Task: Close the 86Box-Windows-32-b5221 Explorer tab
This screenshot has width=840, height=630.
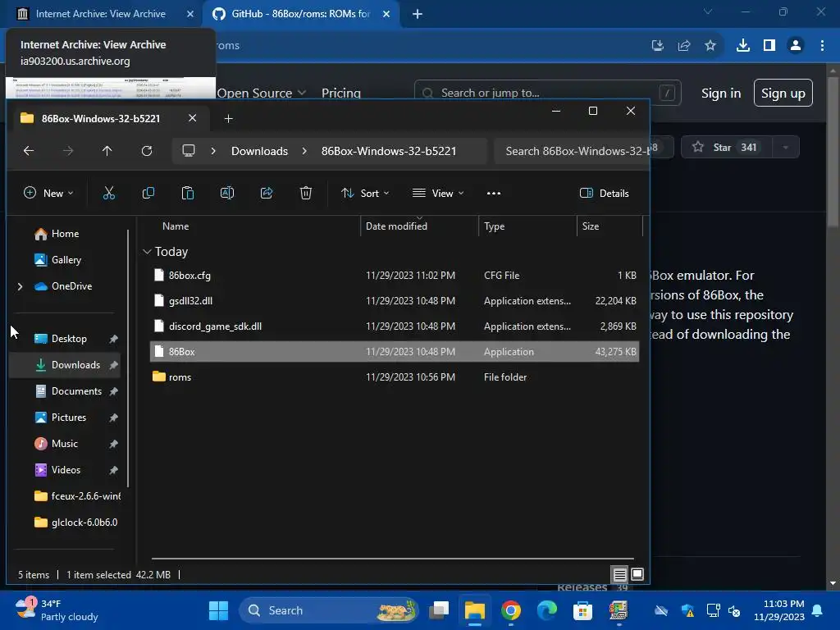Action: [192, 118]
